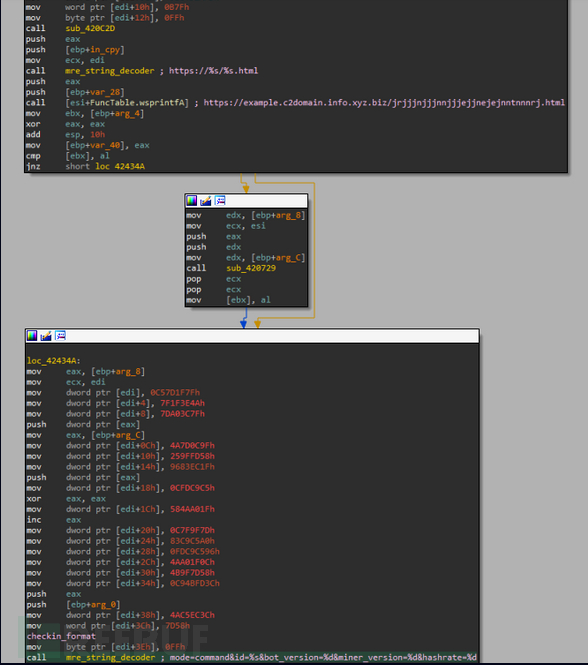
Task: Click the in_cpy variable in push instruction
Action: (105, 50)
